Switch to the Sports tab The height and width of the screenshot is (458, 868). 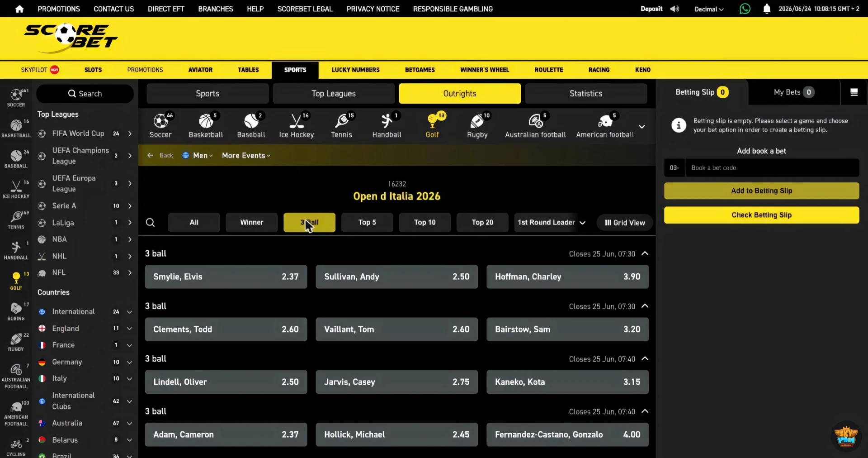pyautogui.click(x=208, y=94)
